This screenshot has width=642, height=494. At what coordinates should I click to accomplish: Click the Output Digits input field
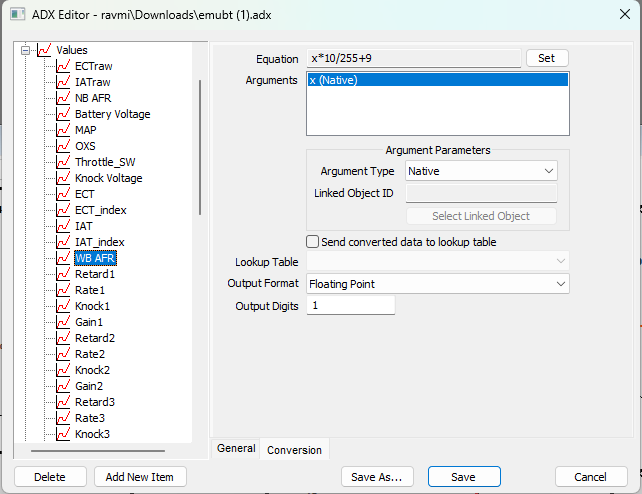(350, 305)
